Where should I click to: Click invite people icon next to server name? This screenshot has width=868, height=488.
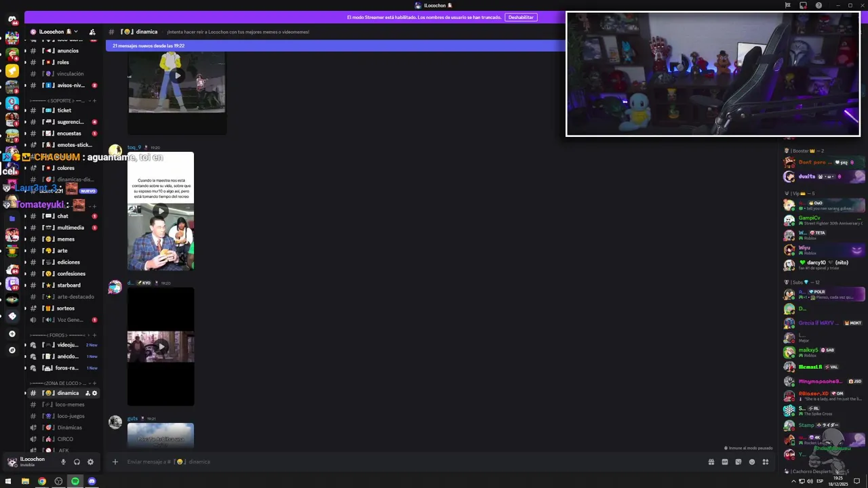pos(92,32)
